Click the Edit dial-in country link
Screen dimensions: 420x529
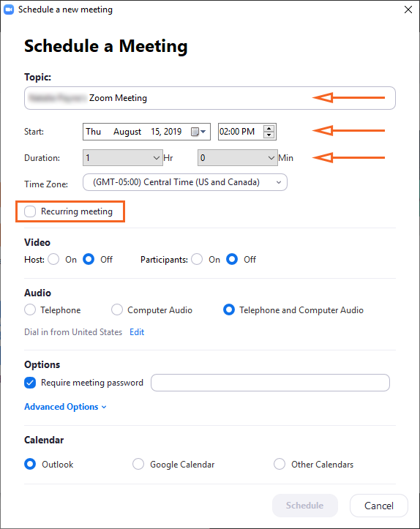(x=137, y=332)
